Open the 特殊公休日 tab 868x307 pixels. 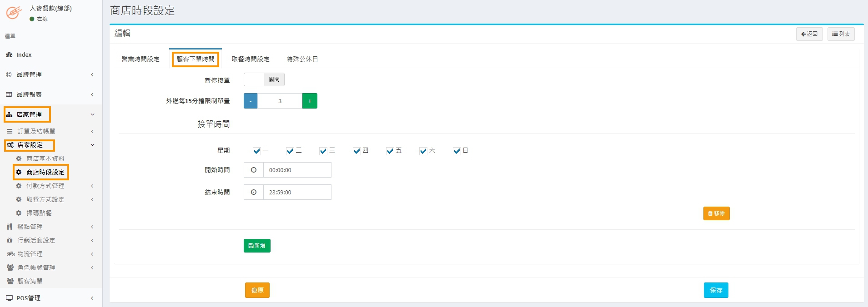pos(302,59)
